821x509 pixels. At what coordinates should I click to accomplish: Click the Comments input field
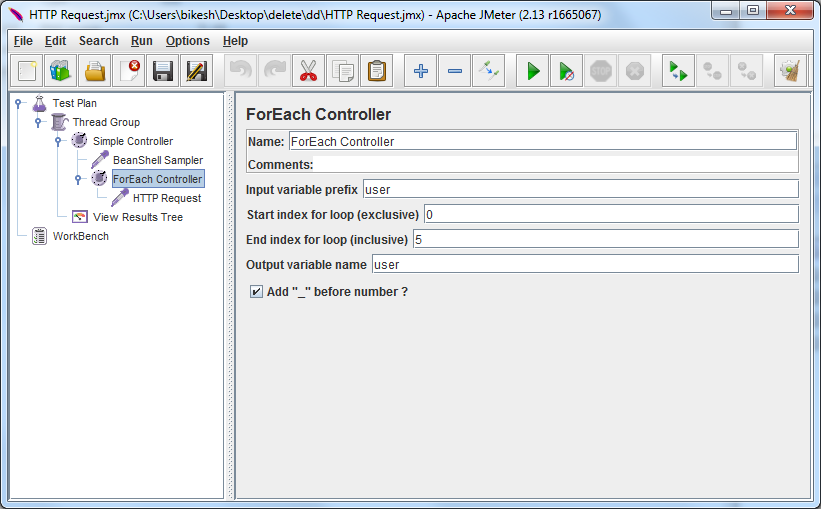pyautogui.click(x=556, y=164)
